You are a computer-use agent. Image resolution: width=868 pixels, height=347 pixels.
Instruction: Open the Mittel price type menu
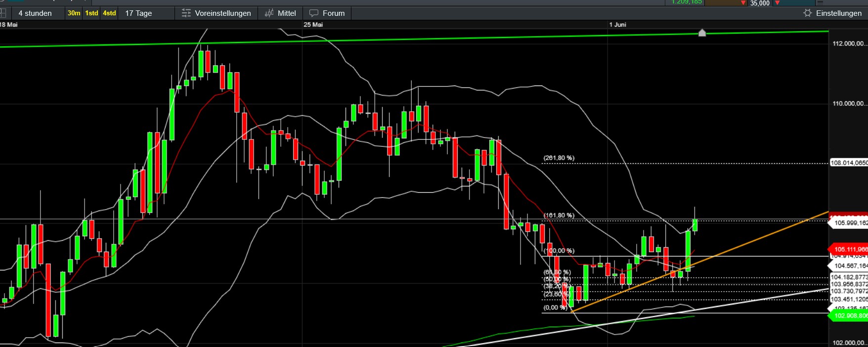[x=287, y=13]
